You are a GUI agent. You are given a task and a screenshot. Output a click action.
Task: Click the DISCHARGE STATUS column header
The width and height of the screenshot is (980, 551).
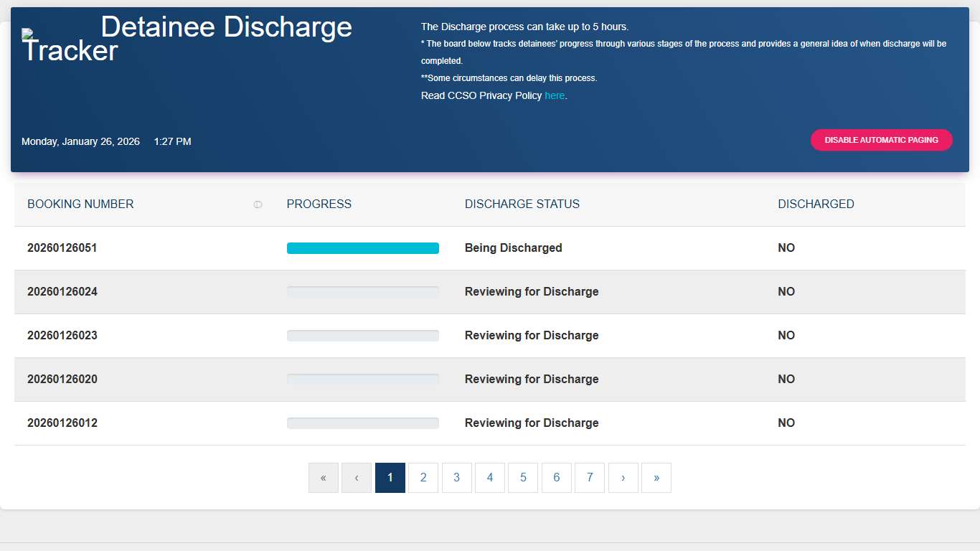click(x=522, y=204)
